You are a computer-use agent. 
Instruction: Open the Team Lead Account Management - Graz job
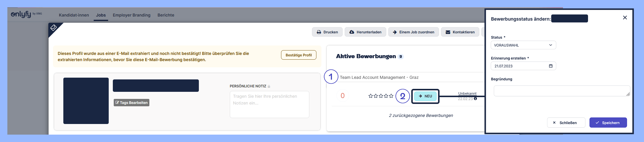379,77
